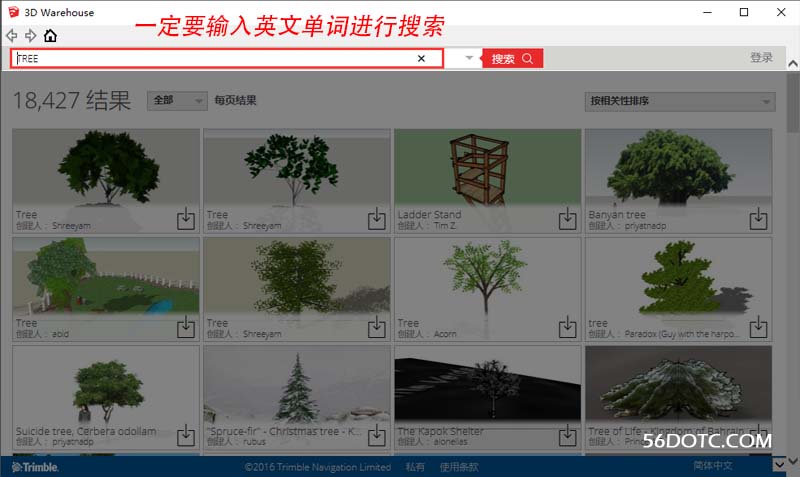Open the Ladder Stand thumbnail
This screenshot has height=477, width=800.
pyautogui.click(x=487, y=167)
